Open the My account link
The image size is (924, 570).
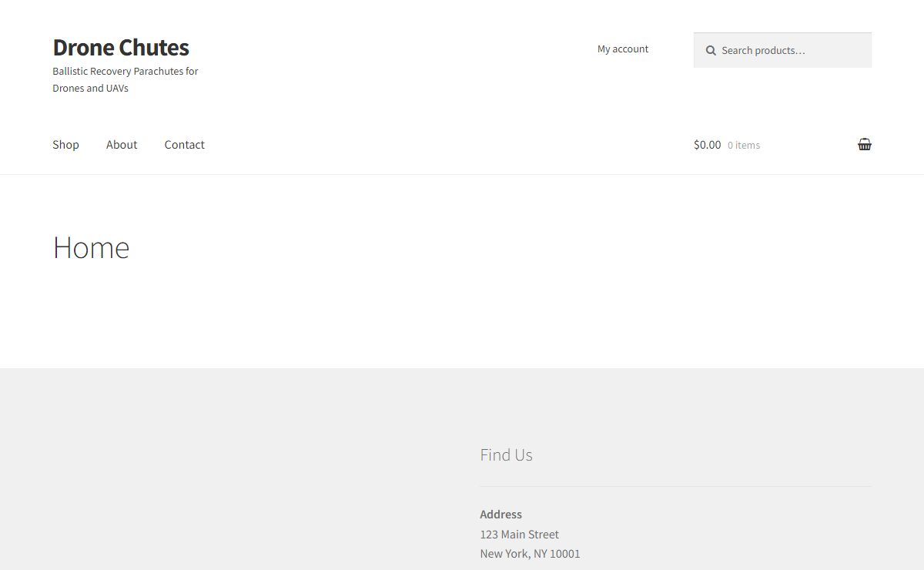(623, 49)
